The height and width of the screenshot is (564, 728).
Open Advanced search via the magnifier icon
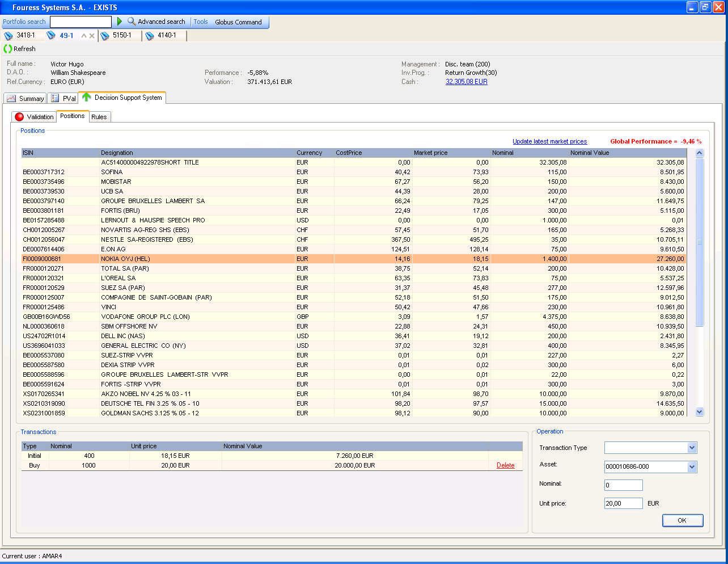click(x=132, y=22)
